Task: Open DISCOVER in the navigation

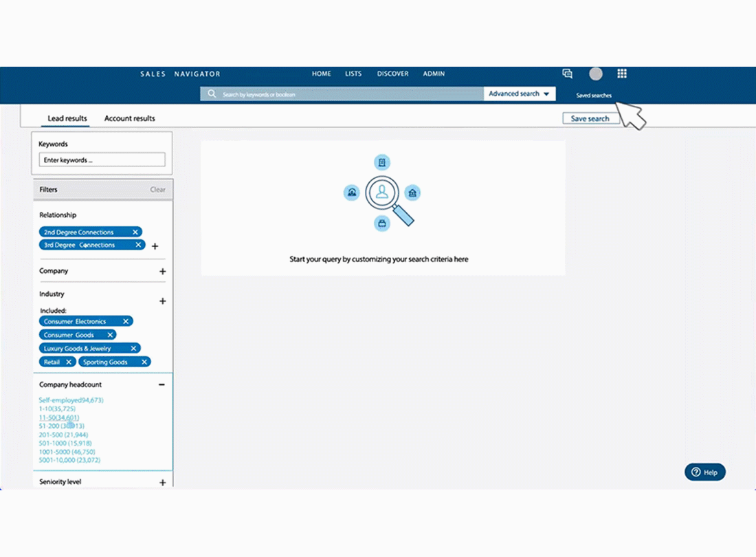Action: coord(392,74)
